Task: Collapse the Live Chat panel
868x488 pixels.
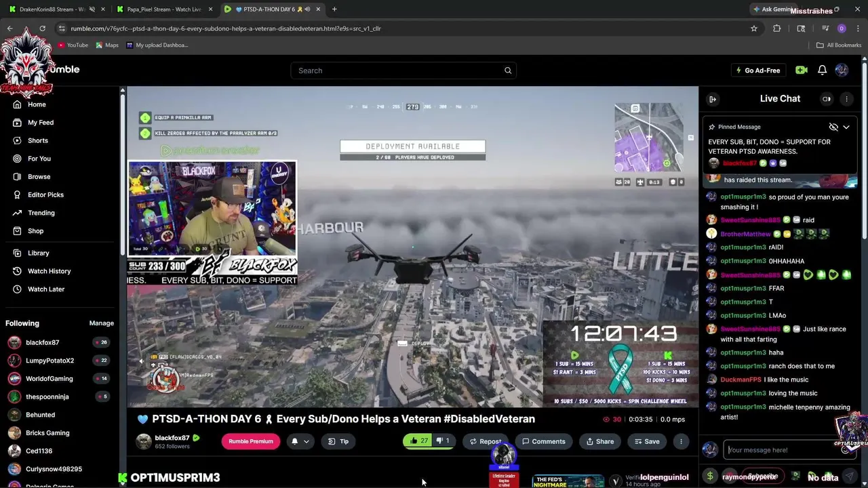Action: point(713,99)
